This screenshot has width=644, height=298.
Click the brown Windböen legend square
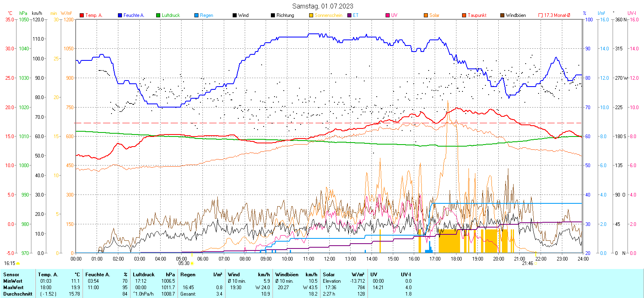coord(502,15)
